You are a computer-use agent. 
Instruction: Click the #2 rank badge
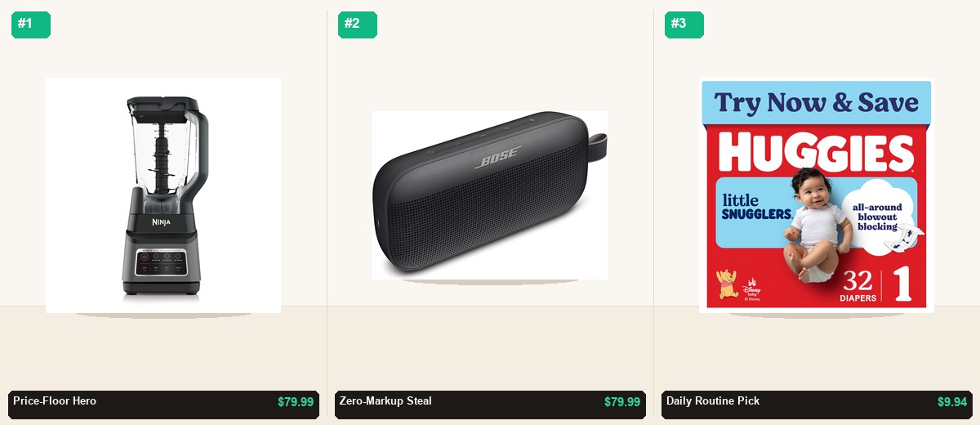[358, 25]
